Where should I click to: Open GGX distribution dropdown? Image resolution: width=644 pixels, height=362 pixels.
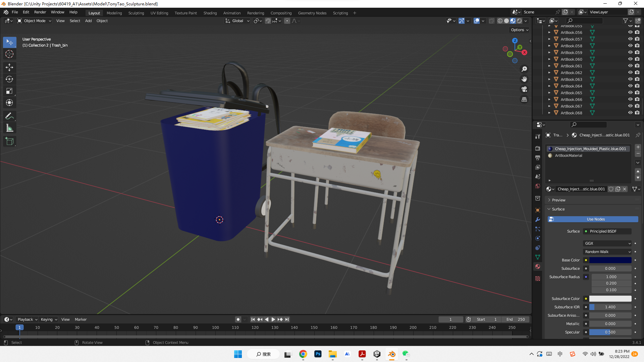pyautogui.click(x=607, y=243)
